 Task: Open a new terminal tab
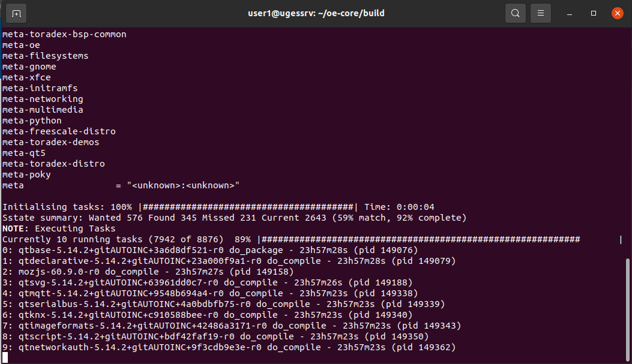(x=16, y=13)
